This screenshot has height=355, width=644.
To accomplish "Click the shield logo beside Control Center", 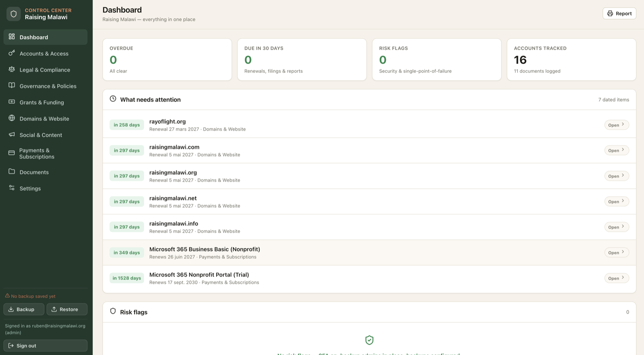I will click(x=13, y=14).
